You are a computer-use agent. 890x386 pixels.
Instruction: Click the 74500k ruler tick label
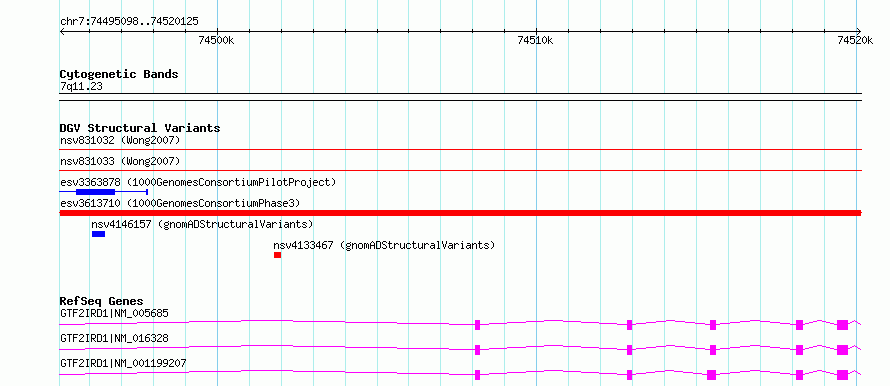pos(216,40)
